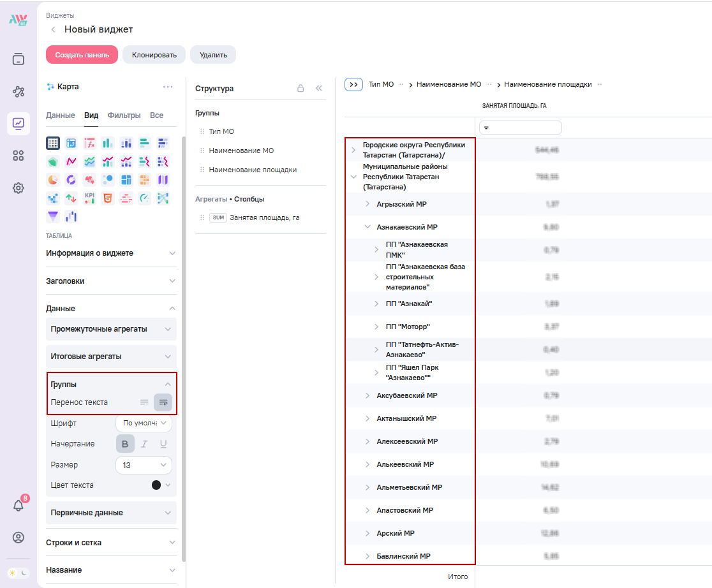Select the orange heatmap widget icon
The width and height of the screenshot is (712, 588).
144,180
